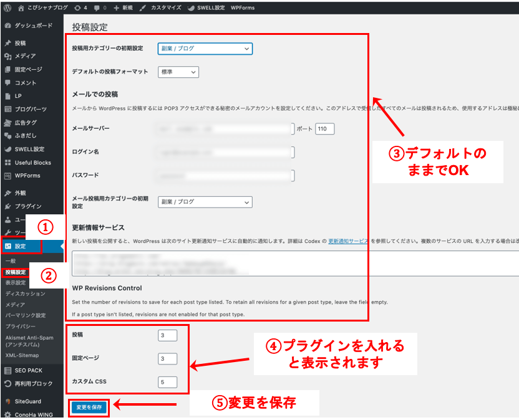Open プライバシー submenu item
Image resolution: width=519 pixels, height=420 pixels.
click(x=21, y=327)
